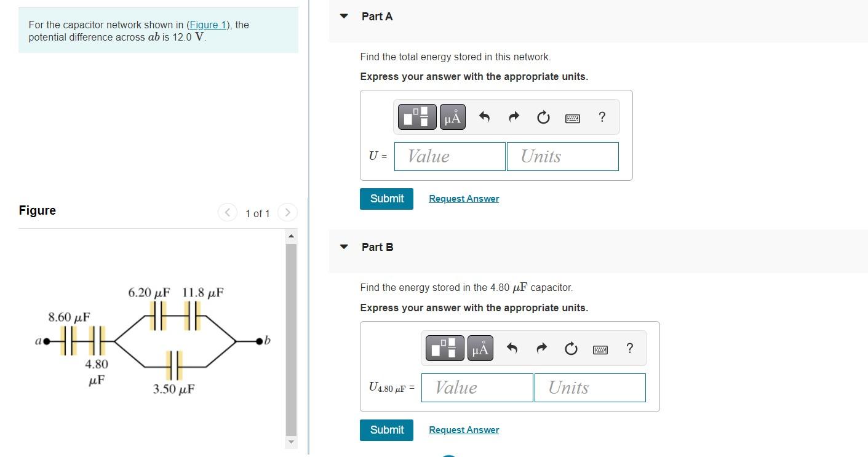
Task: Submit the Part A answer
Action: 386,198
